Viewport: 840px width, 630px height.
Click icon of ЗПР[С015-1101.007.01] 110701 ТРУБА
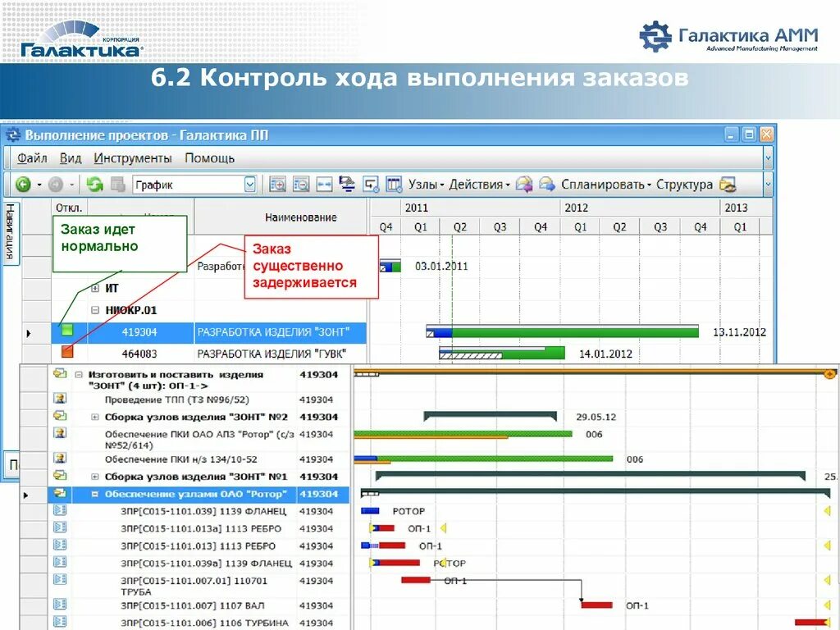click(60, 580)
